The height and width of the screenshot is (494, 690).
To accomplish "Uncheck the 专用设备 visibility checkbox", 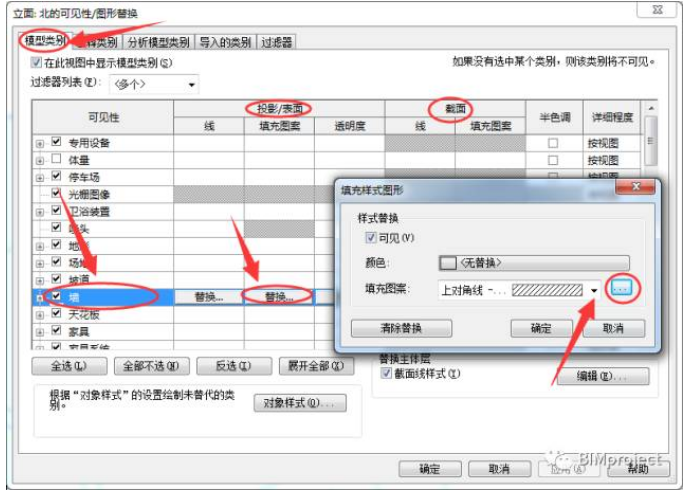I will [56, 142].
